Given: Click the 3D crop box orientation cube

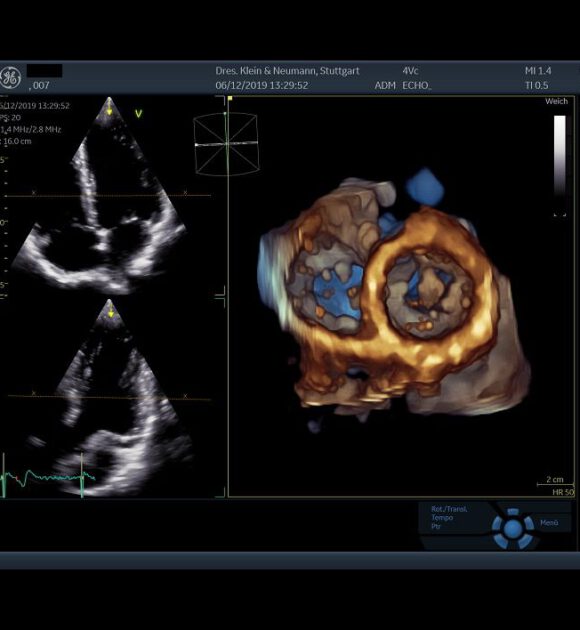Looking at the screenshot, I should pyautogui.click(x=226, y=144).
